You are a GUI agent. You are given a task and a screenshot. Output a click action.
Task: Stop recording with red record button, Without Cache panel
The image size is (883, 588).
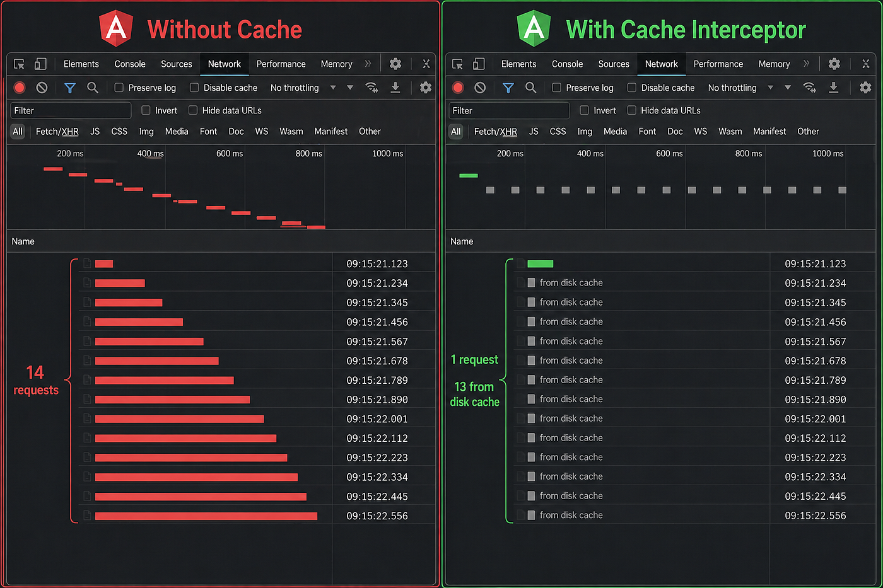point(20,88)
